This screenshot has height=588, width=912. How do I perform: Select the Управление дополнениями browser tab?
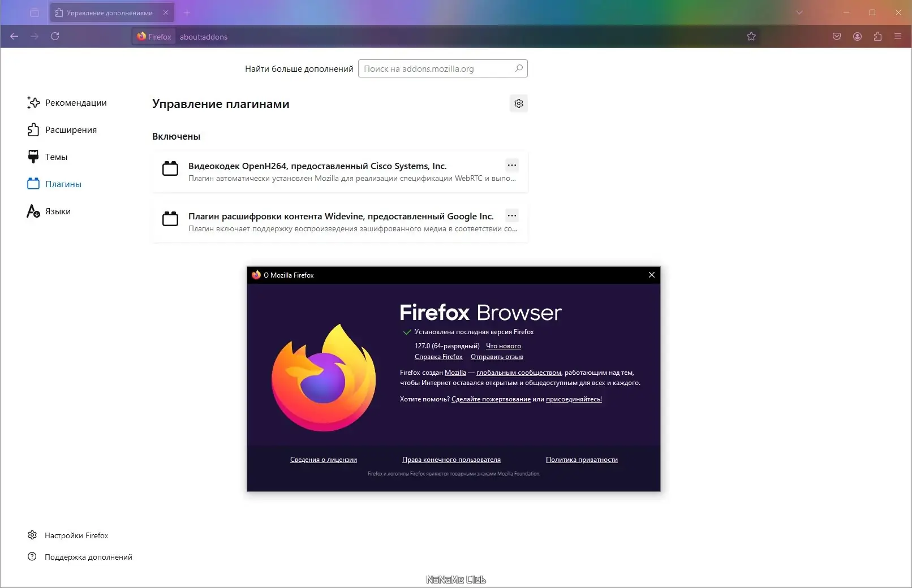[x=112, y=12]
